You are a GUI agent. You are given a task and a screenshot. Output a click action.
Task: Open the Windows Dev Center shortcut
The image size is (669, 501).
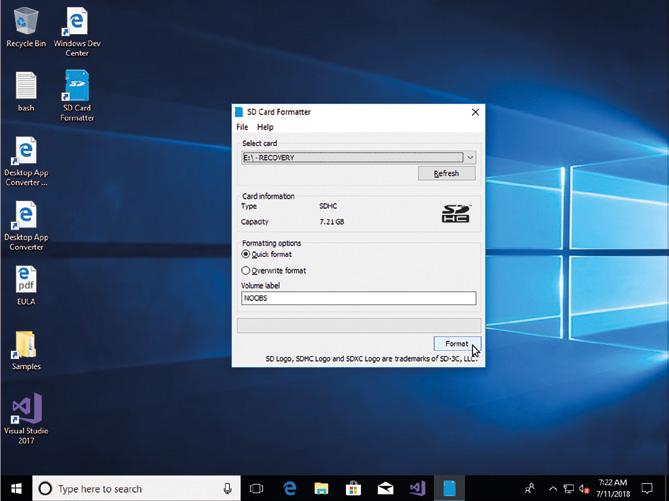(77, 31)
